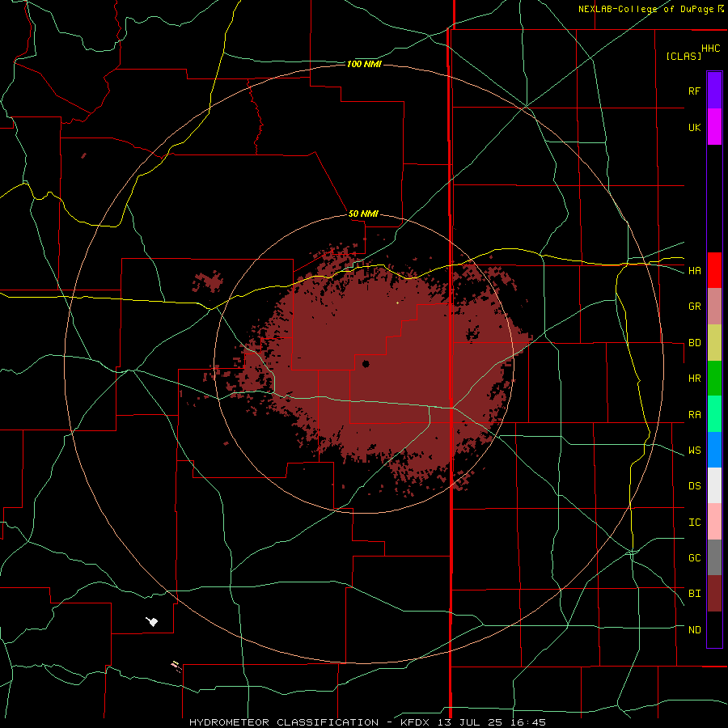Click the RA legend label
Image resolution: width=728 pixels, height=728 pixels.
pyautogui.click(x=694, y=415)
